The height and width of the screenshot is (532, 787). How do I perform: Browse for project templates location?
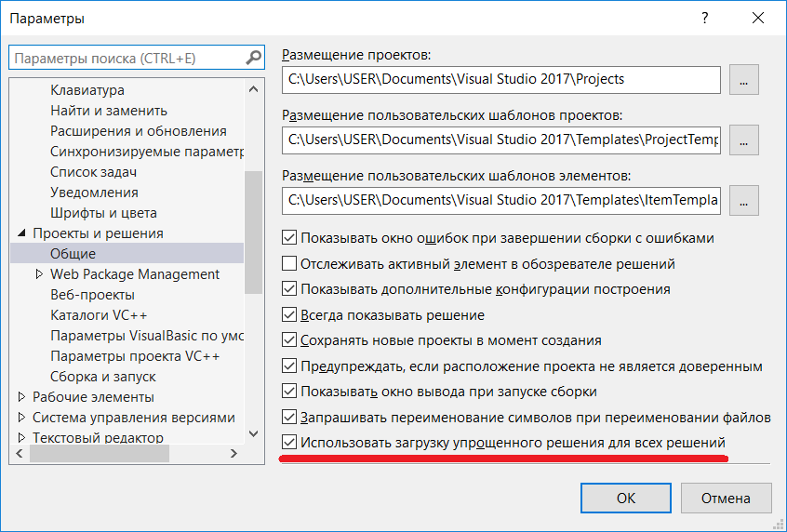pyautogui.click(x=743, y=140)
